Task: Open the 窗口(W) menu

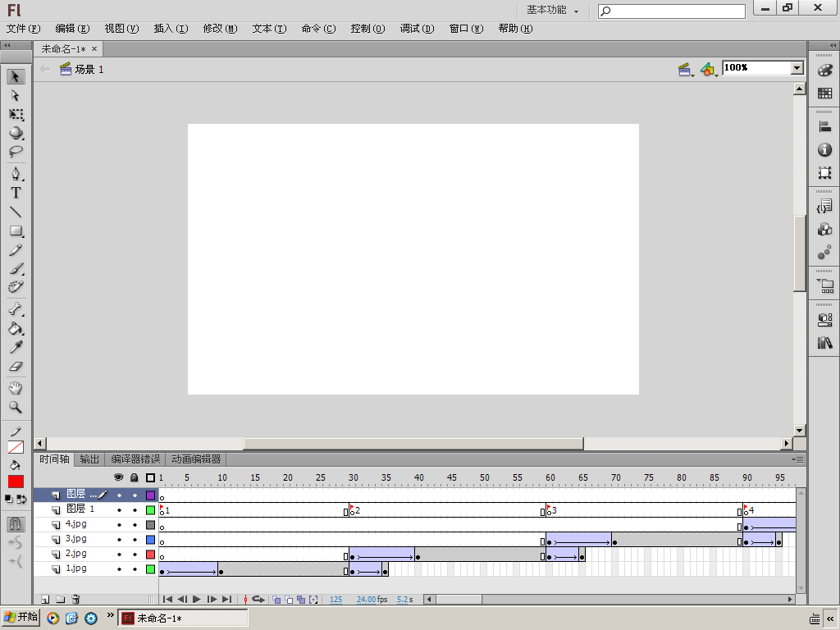Action: tap(466, 29)
